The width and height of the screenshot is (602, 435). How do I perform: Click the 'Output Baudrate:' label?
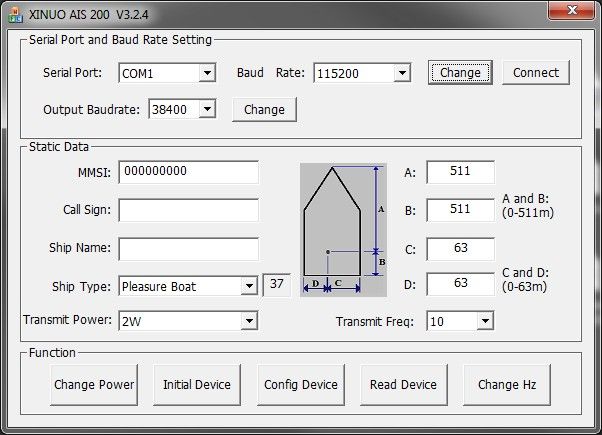coord(92,110)
